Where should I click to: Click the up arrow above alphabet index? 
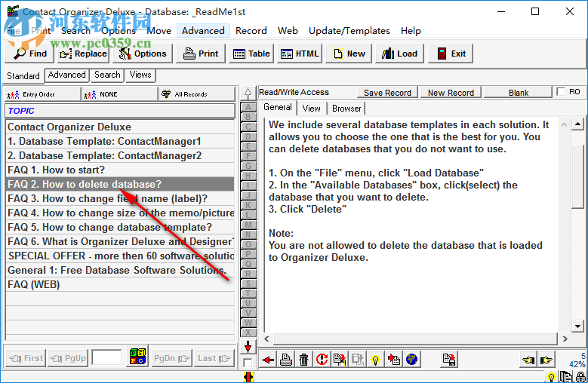248,93
